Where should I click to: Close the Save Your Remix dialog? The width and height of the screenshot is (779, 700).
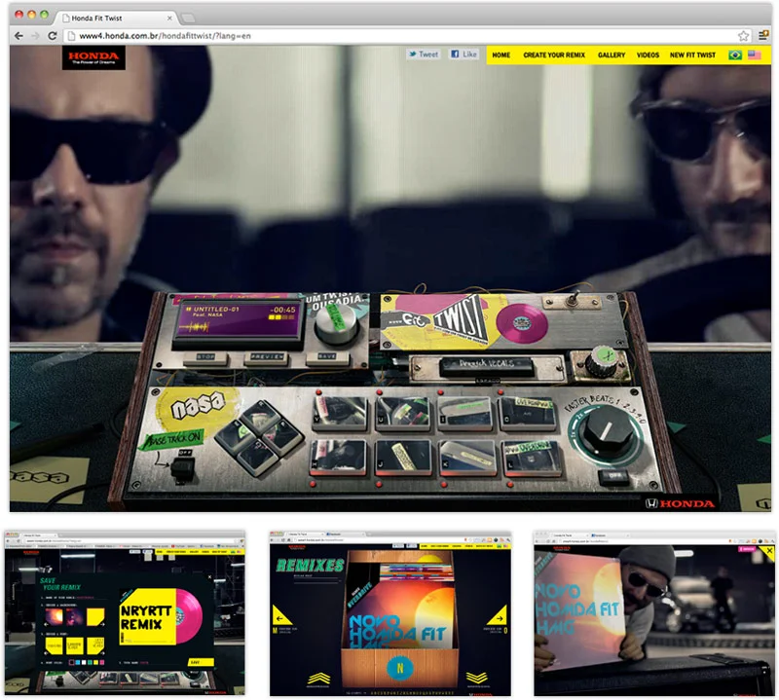(209, 577)
